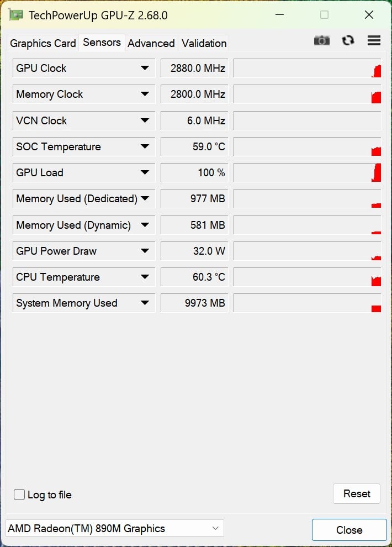Click the GPU Clock 2880.0 MHz value
Viewport: 392px width, 547px height.
tap(194, 68)
